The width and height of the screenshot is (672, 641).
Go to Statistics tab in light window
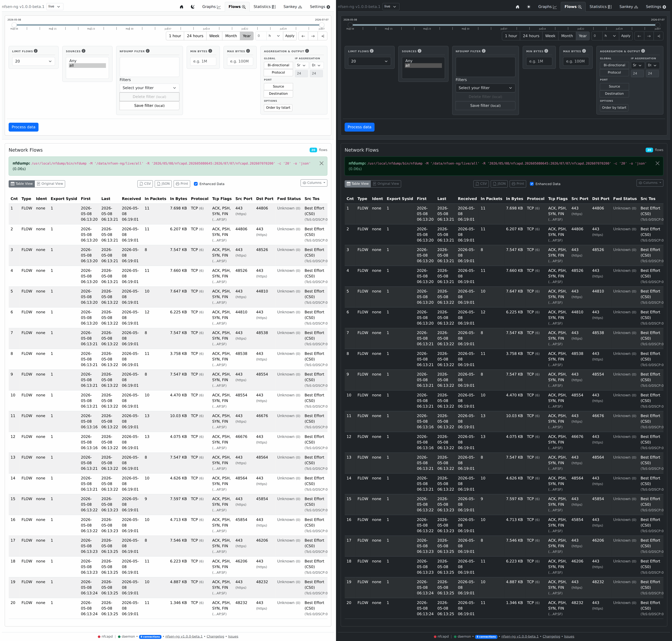(x=264, y=7)
